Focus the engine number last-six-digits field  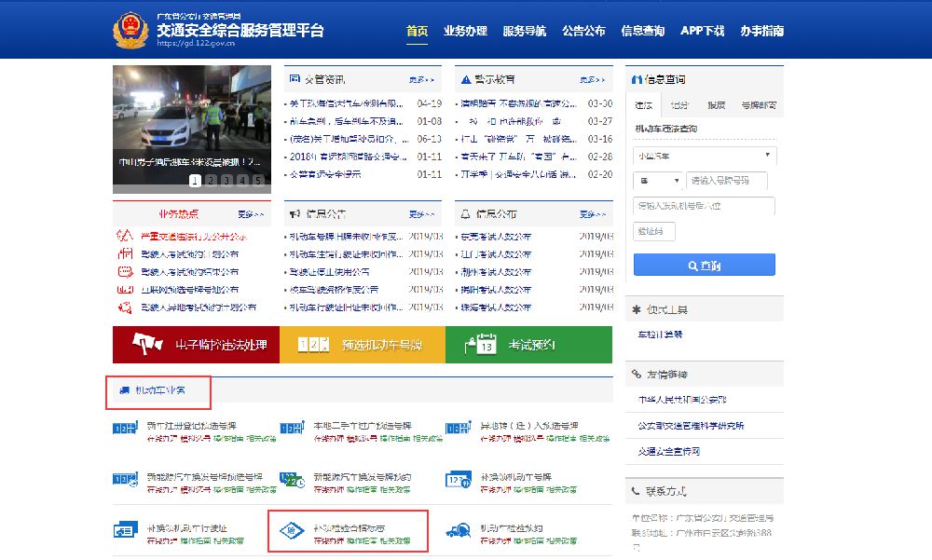(704, 206)
